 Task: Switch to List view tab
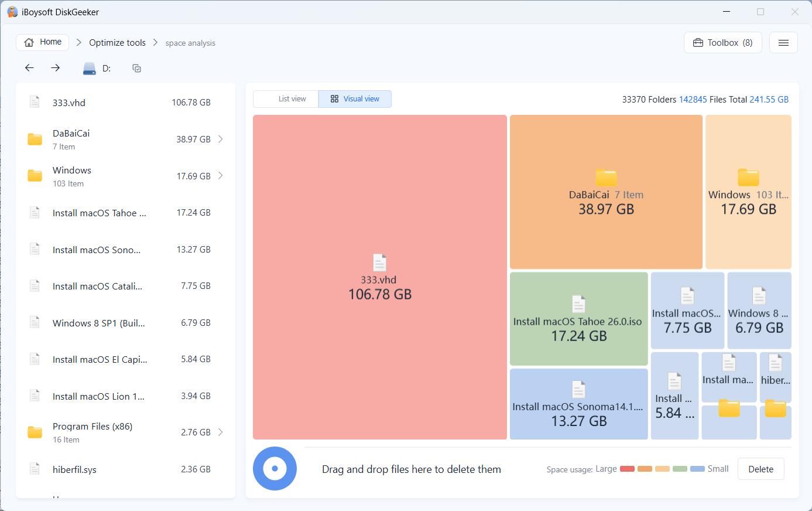pos(286,99)
